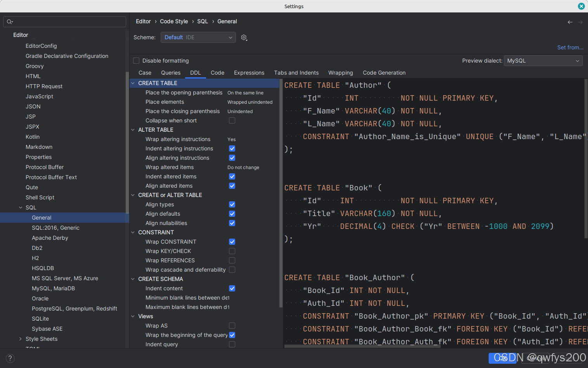Viewport: 588px width, 368px height.
Task: Enable Wrap AS checkbox
Action: click(x=232, y=326)
